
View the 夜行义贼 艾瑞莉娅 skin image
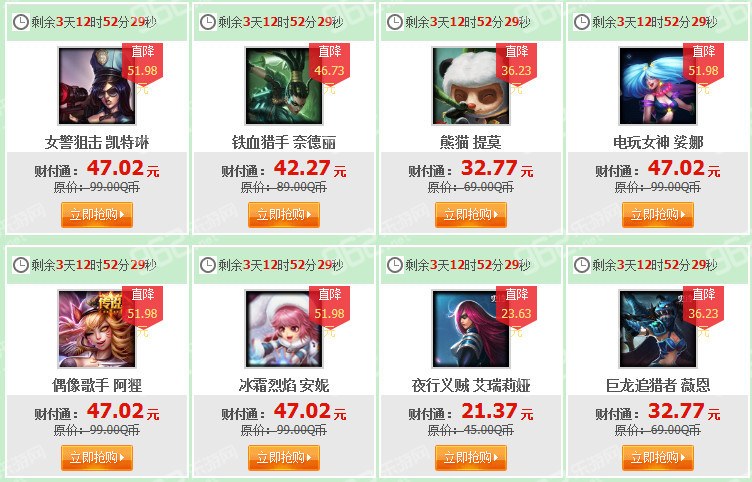coord(471,329)
